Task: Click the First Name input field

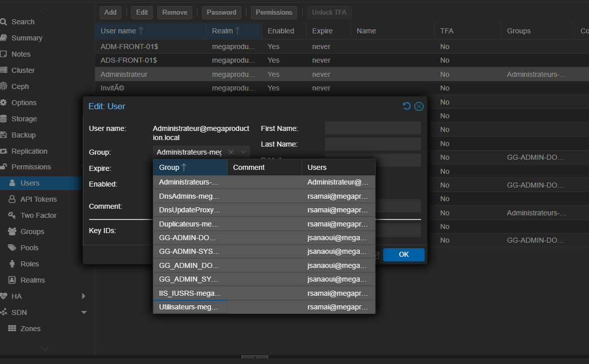Action: point(372,128)
